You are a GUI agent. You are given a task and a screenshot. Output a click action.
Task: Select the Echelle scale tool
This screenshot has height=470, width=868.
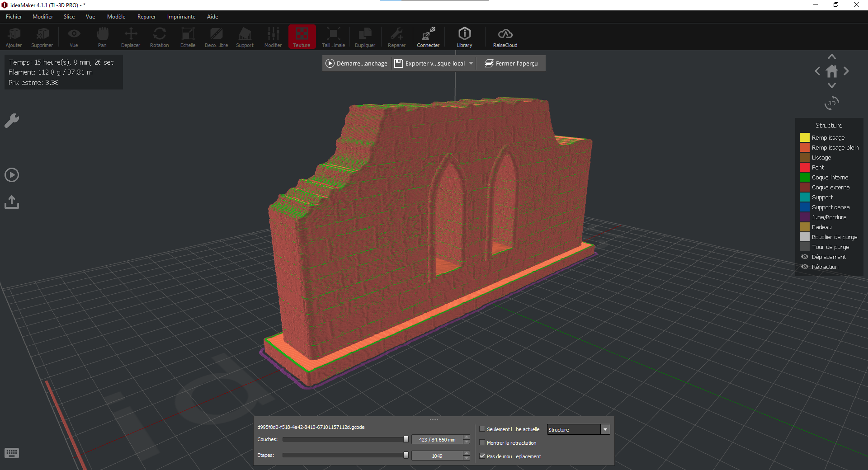(188, 37)
